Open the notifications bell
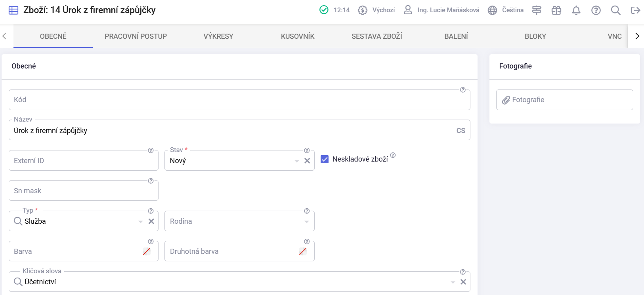 tap(576, 10)
